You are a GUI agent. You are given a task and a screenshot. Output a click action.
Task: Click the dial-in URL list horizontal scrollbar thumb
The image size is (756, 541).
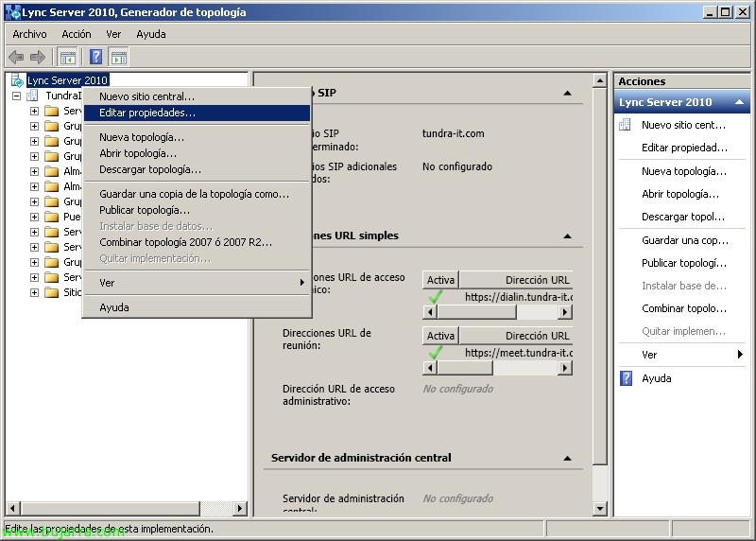[476, 313]
